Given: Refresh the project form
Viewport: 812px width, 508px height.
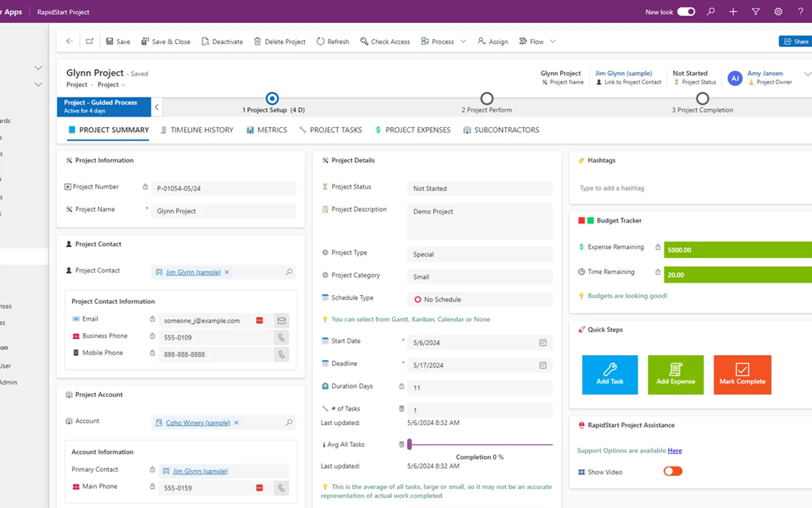Looking at the screenshot, I should pos(333,42).
